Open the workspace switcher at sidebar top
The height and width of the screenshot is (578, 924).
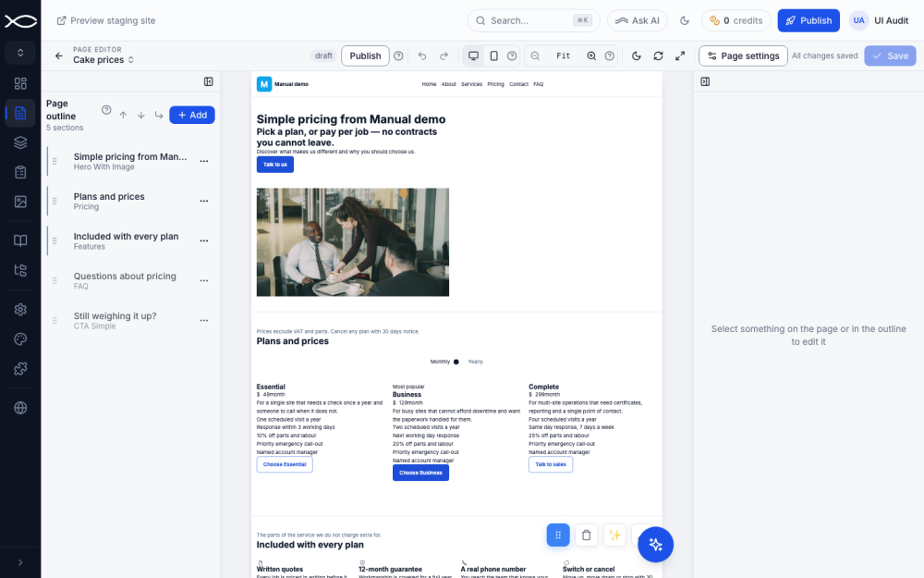tap(20, 53)
